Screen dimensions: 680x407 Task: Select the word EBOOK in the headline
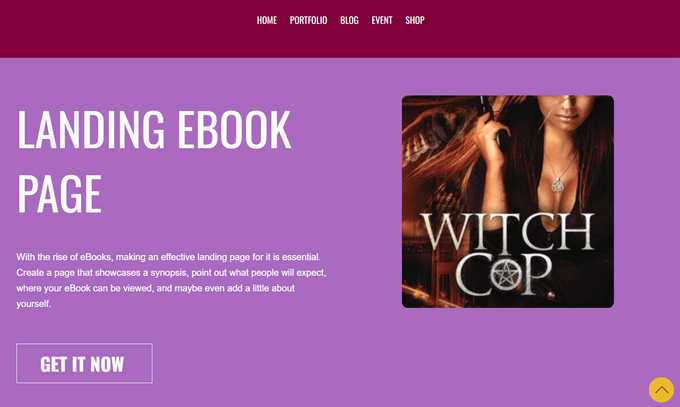[234, 129]
